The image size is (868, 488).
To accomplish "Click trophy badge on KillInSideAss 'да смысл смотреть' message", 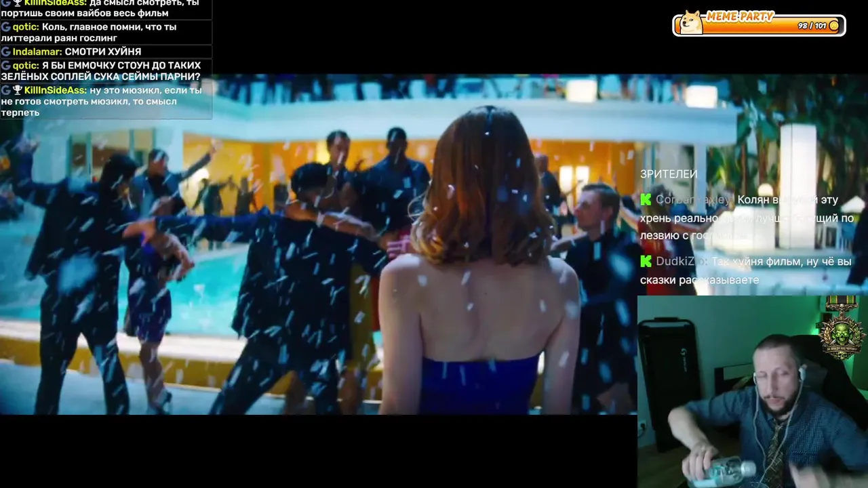I will 18,3.
